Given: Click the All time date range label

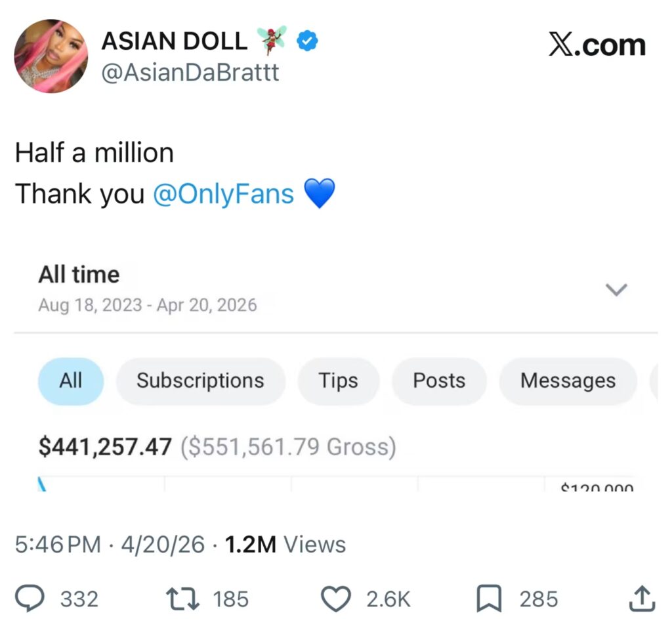Looking at the screenshot, I should [x=79, y=274].
